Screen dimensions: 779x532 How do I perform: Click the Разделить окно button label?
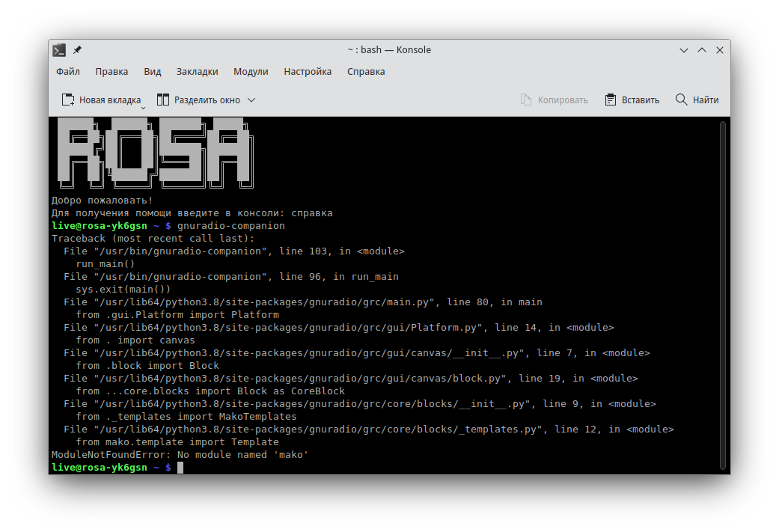pos(207,100)
